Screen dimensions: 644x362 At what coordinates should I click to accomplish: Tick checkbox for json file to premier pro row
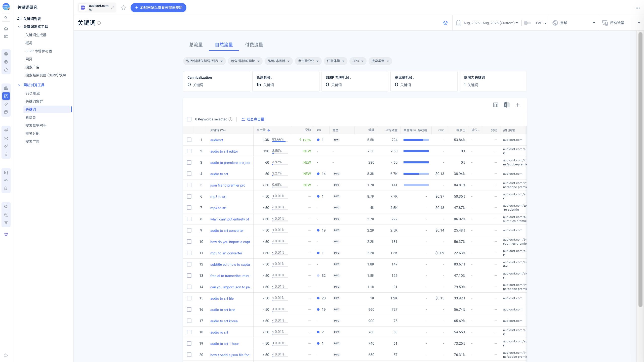189,185
